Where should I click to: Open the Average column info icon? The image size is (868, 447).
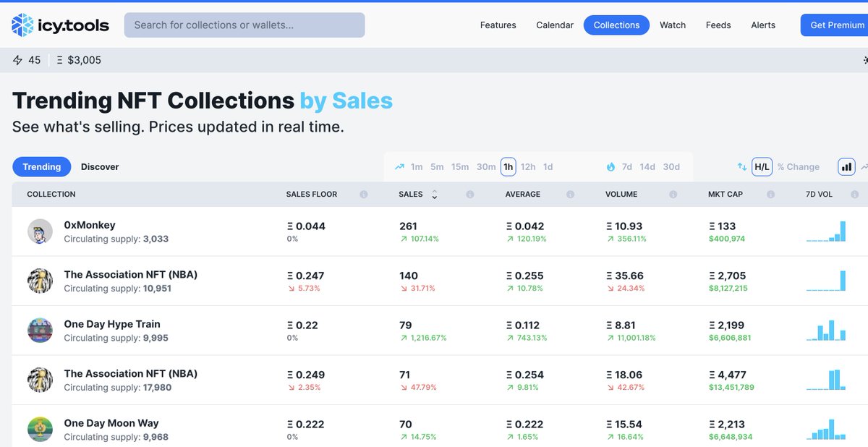pyautogui.click(x=570, y=195)
